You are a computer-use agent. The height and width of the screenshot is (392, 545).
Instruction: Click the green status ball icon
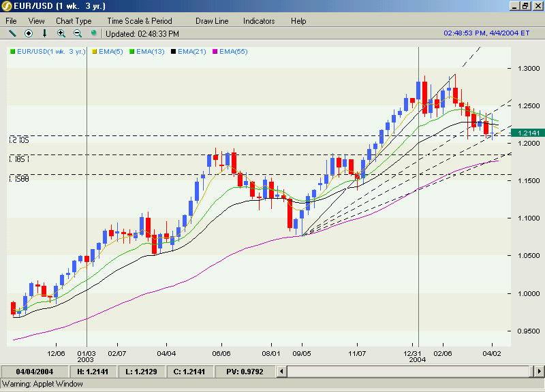click(93, 33)
